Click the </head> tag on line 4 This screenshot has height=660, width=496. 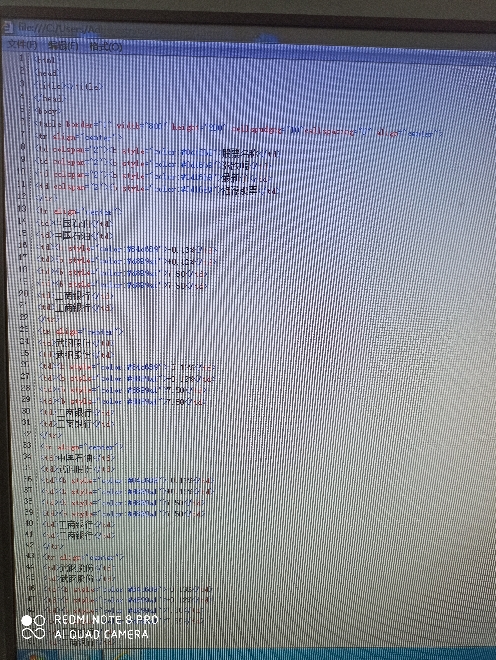tap(49, 98)
